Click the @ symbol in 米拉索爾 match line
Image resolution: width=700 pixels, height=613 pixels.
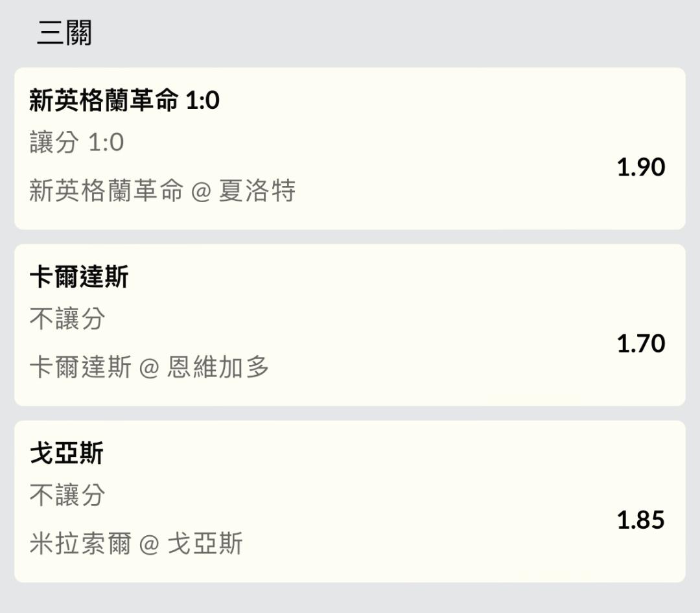pyautogui.click(x=149, y=544)
